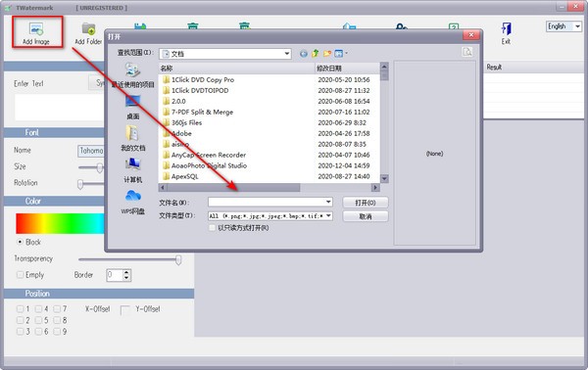Select the WPS网盘 cloud location
Screen dimensions: 588x370
[x=132, y=202]
